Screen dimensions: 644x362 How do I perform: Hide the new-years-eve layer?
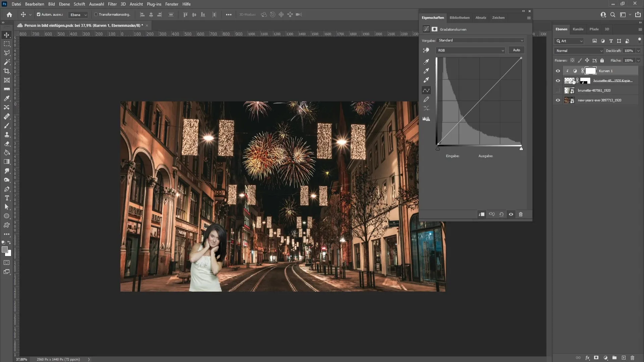(x=558, y=100)
